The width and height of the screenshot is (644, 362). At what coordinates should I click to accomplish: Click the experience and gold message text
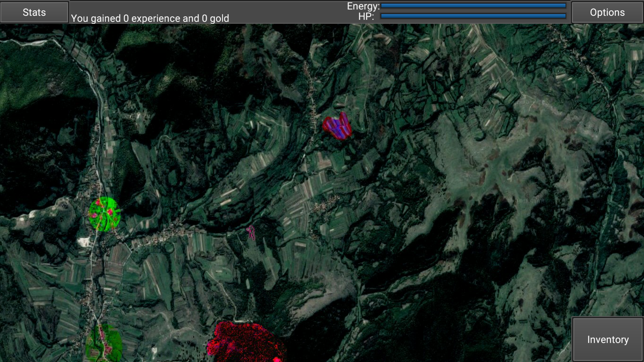(150, 18)
